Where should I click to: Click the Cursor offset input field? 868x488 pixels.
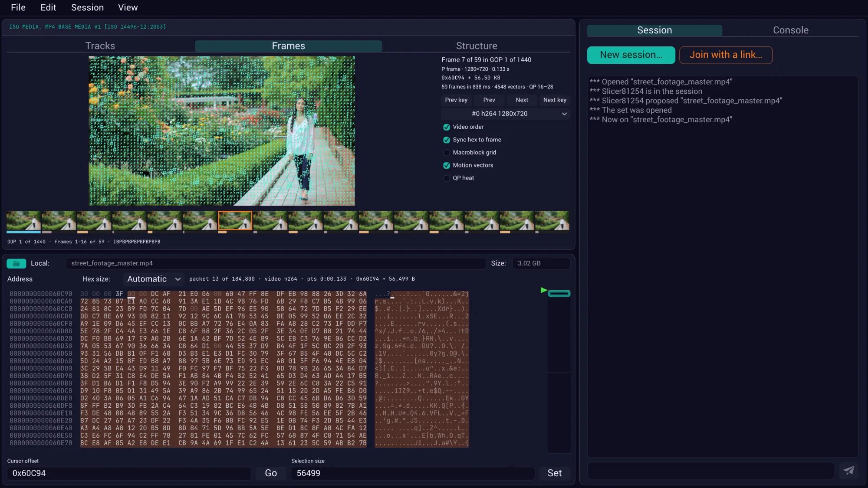pyautogui.click(x=129, y=473)
